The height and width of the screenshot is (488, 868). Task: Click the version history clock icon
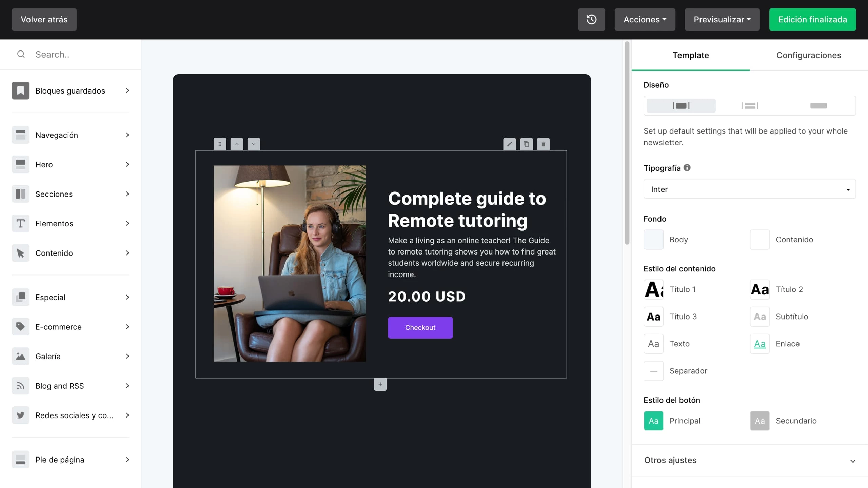(x=591, y=19)
